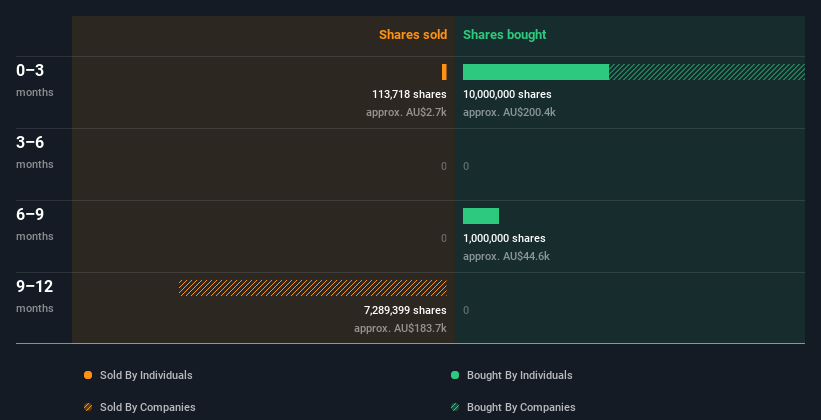Screen dimensions: 821x420
Task: Click the hatched Sold By Companies legend swatch
Action: [88, 407]
